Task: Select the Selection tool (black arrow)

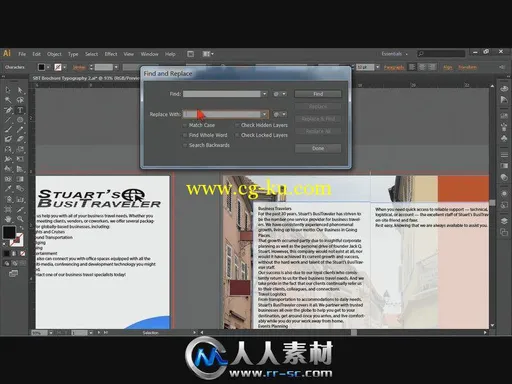Action: pyautogui.click(x=8, y=90)
